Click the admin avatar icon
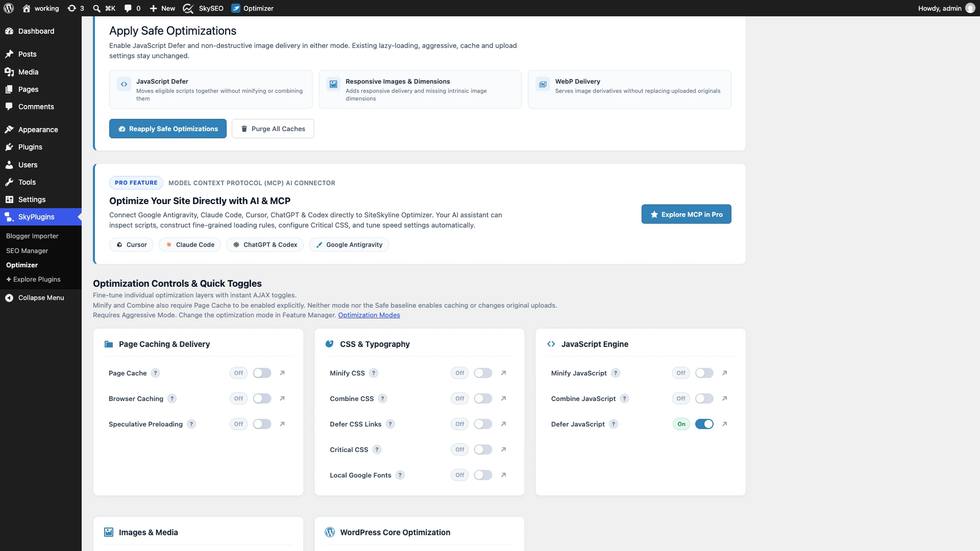 (x=970, y=8)
